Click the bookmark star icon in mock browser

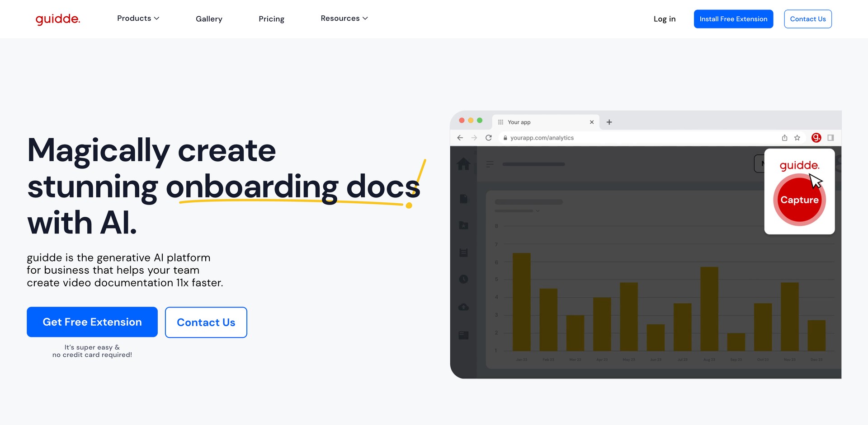[797, 138]
